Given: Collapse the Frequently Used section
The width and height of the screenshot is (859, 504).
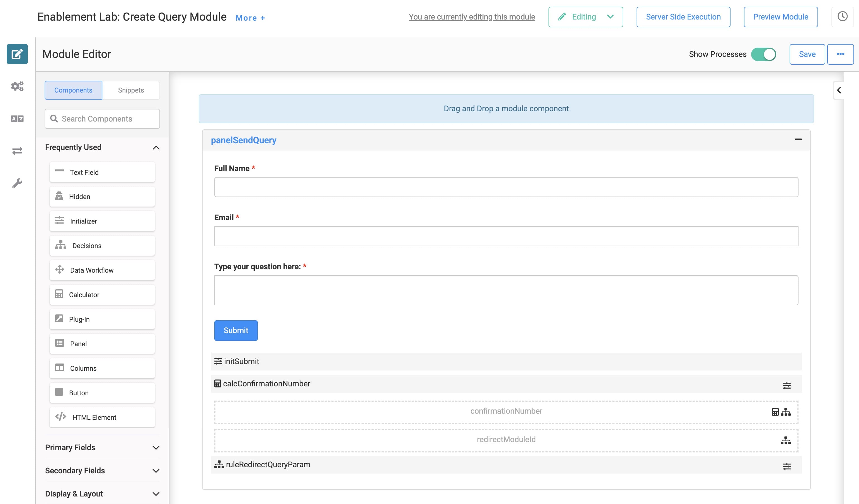Looking at the screenshot, I should (x=156, y=147).
